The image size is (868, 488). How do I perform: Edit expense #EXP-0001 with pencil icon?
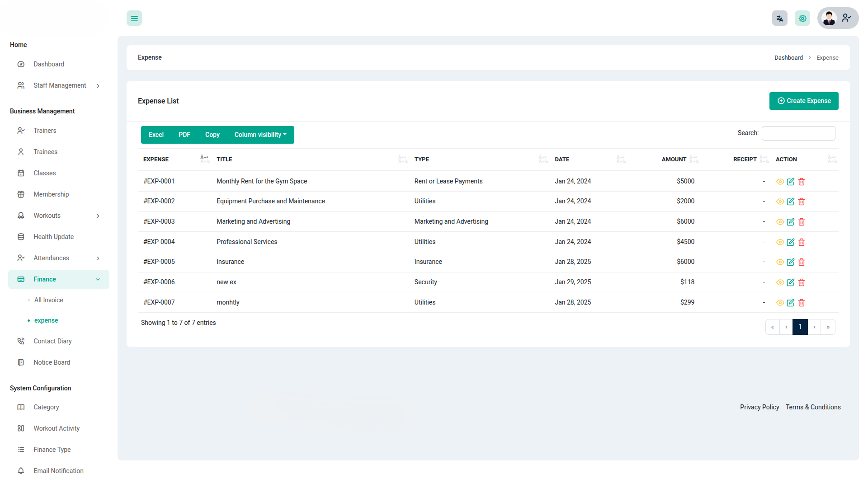(791, 182)
